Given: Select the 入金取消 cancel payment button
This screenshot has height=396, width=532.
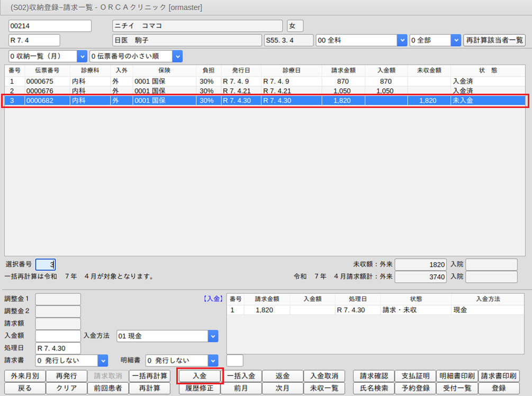Looking at the screenshot, I should click(x=324, y=376).
